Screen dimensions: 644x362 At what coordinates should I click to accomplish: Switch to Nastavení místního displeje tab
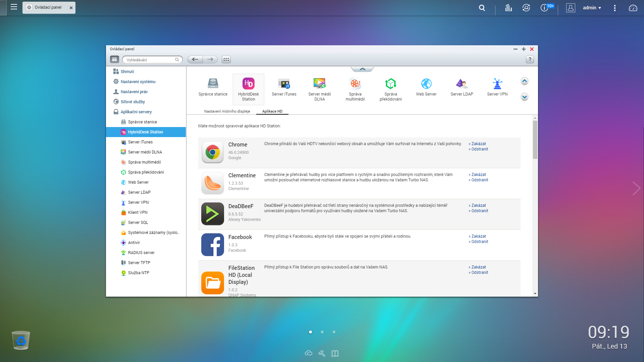point(227,111)
